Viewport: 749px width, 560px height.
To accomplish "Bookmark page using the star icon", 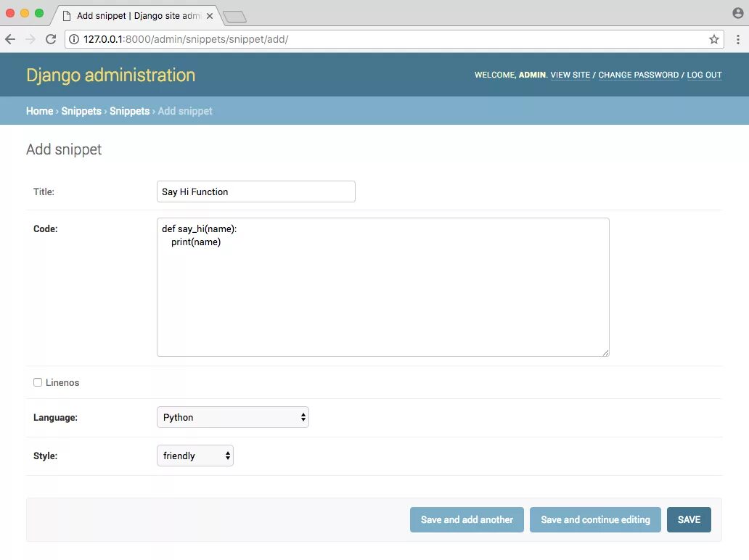I will pos(713,39).
